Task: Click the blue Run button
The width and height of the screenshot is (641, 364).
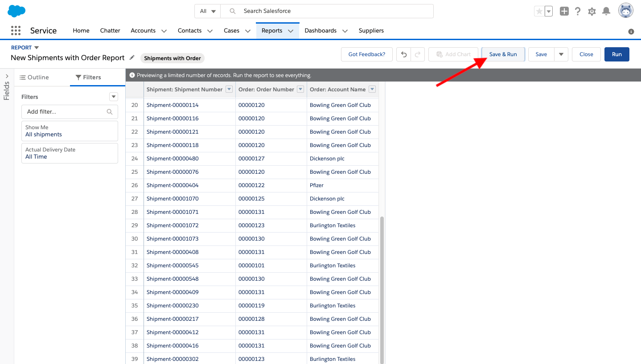Action: (617, 54)
